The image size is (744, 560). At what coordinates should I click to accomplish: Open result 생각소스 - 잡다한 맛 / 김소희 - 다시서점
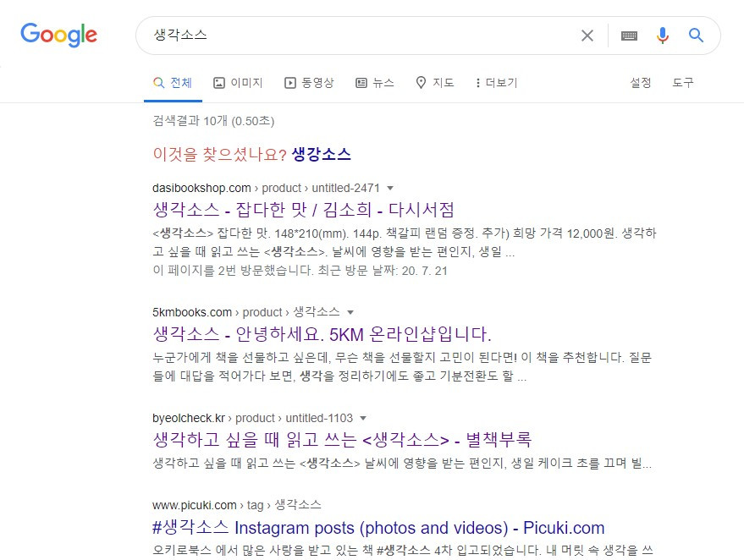point(304,210)
